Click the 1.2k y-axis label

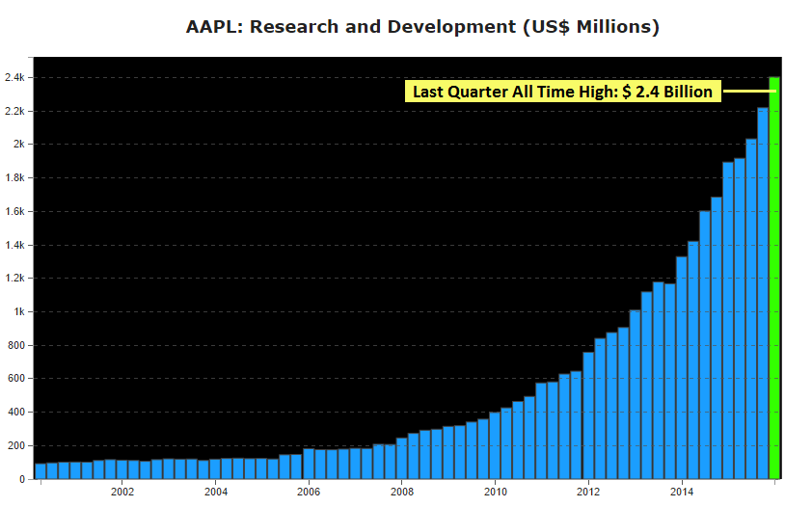14,279
